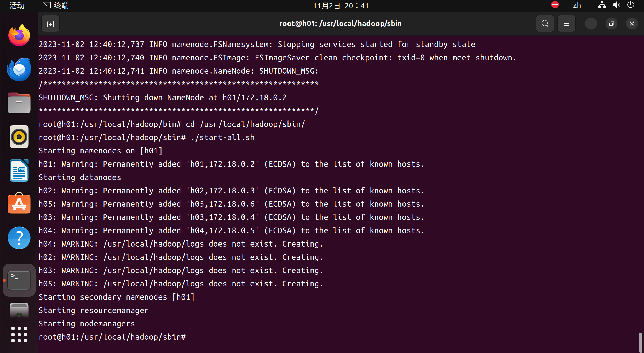Click the terminal vertical scrollbar
644x353 pixels.
point(640,342)
